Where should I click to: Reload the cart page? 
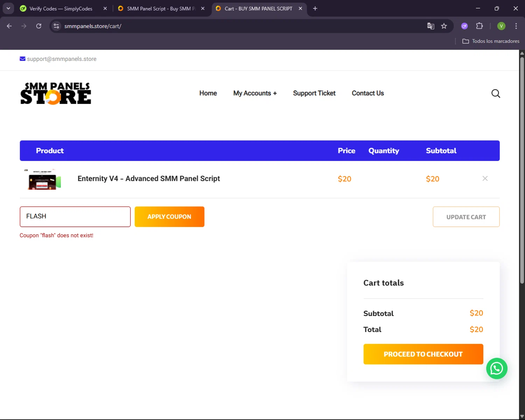point(39,26)
